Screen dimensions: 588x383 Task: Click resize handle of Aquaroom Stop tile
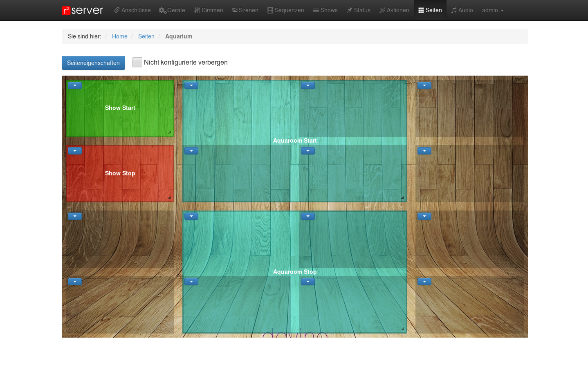(x=402, y=329)
